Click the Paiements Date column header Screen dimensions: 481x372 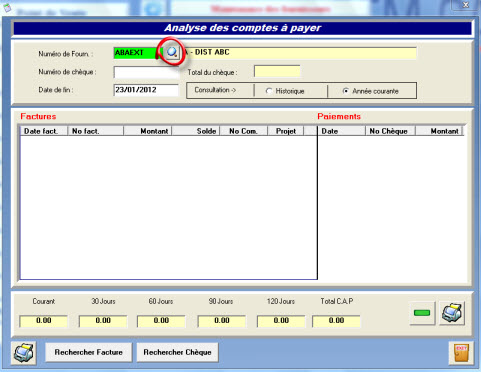click(342, 131)
